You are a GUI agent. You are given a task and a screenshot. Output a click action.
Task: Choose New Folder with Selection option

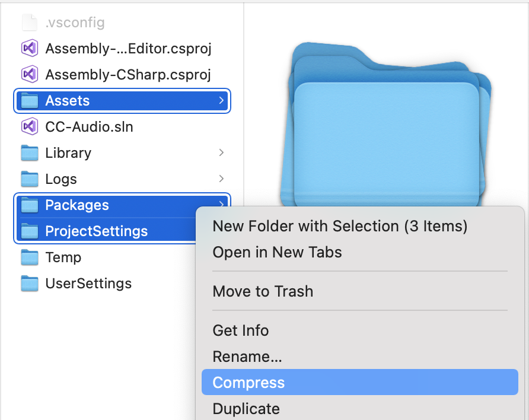coord(340,226)
